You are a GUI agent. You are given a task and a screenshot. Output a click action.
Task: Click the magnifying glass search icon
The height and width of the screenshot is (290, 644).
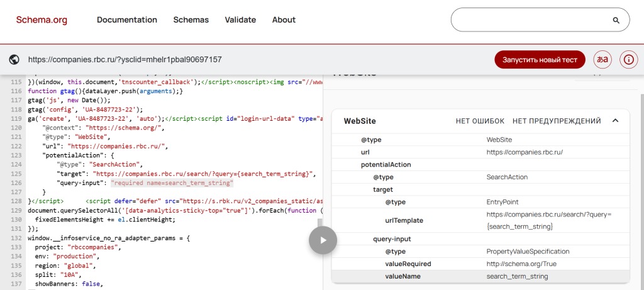click(x=616, y=20)
